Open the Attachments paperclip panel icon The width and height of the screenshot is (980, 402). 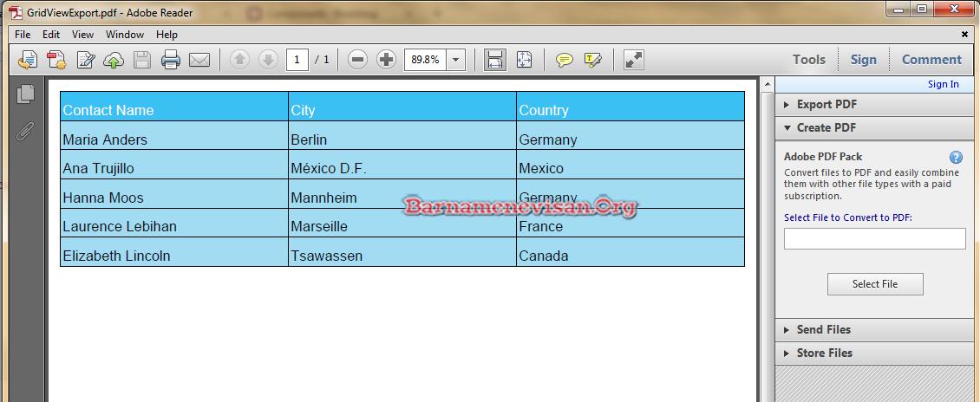25,132
